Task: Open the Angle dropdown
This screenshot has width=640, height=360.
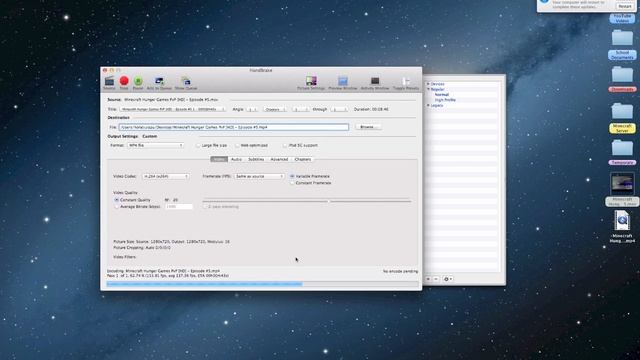Action: tap(252, 109)
